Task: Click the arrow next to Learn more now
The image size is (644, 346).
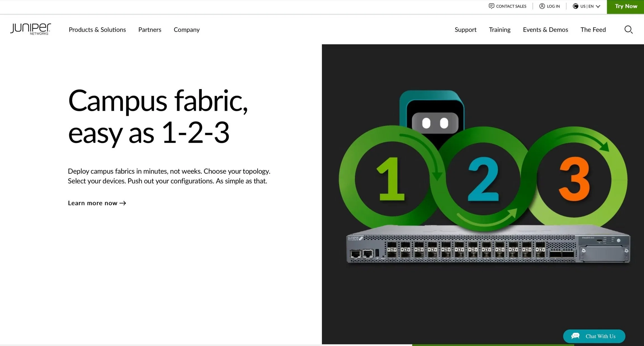Action: (x=123, y=203)
